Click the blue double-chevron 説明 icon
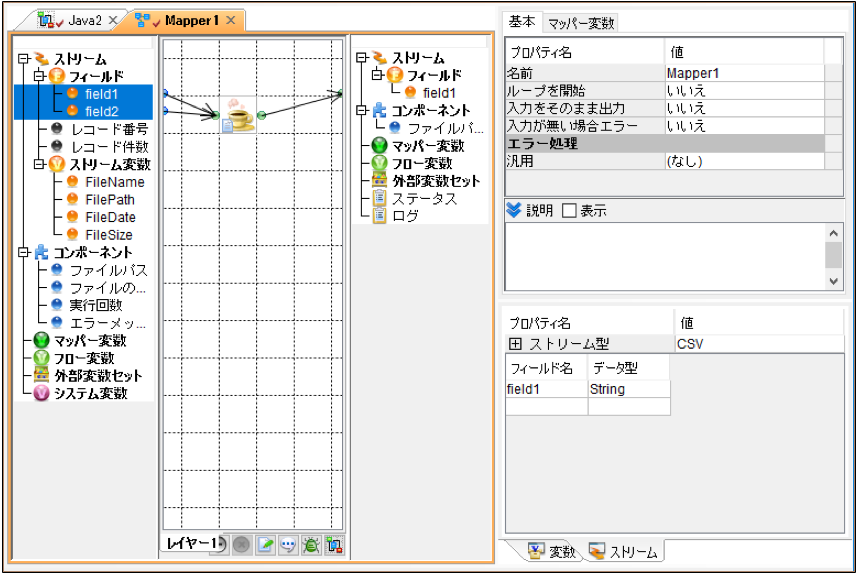Viewport: 857px width, 574px height. [x=513, y=210]
